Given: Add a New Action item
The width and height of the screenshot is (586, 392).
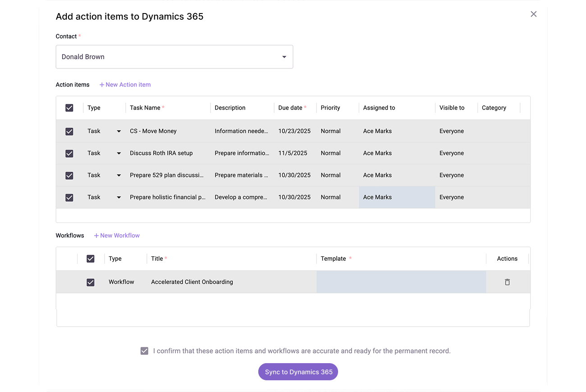Looking at the screenshot, I should click(x=125, y=85).
